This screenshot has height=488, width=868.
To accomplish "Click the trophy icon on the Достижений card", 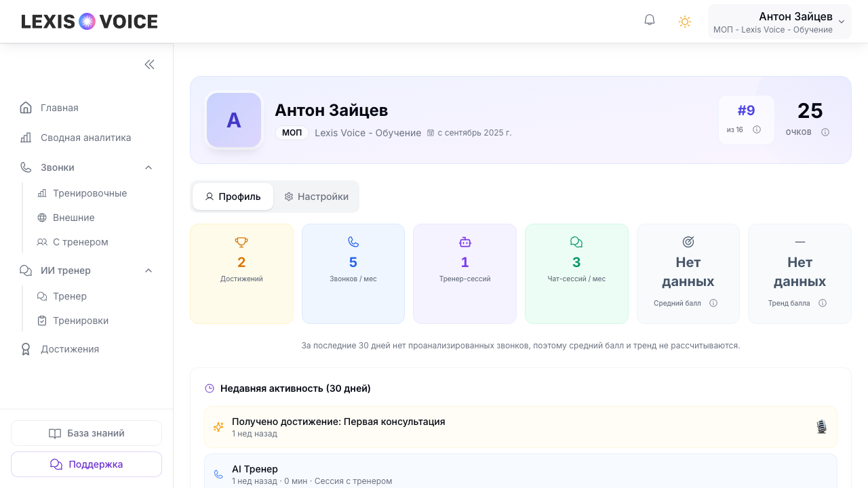I will (241, 242).
